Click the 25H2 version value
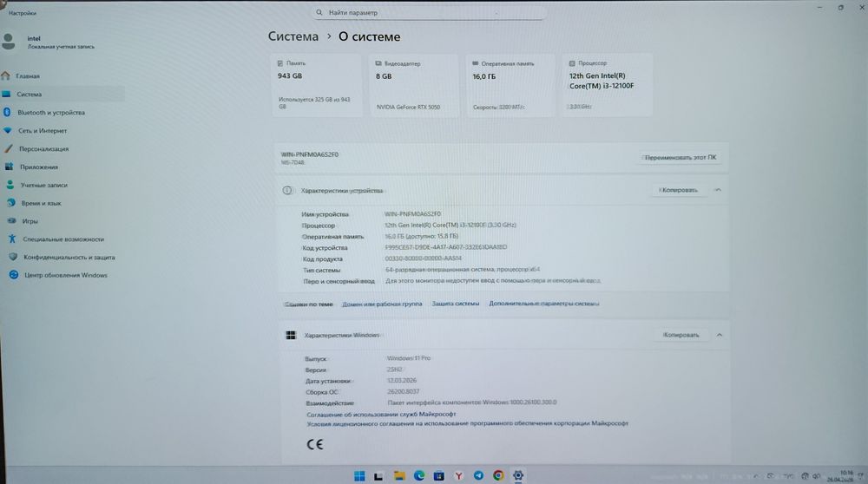This screenshot has height=484, width=868. click(x=395, y=369)
